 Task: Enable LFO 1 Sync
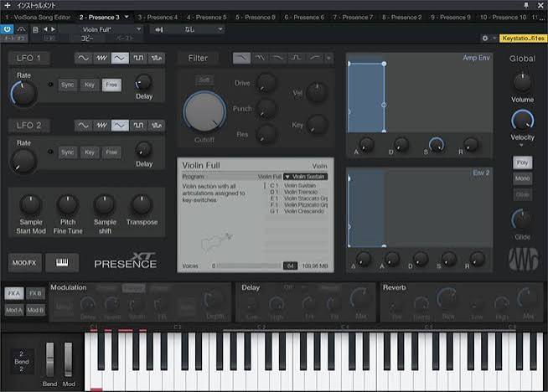pyautogui.click(x=67, y=85)
